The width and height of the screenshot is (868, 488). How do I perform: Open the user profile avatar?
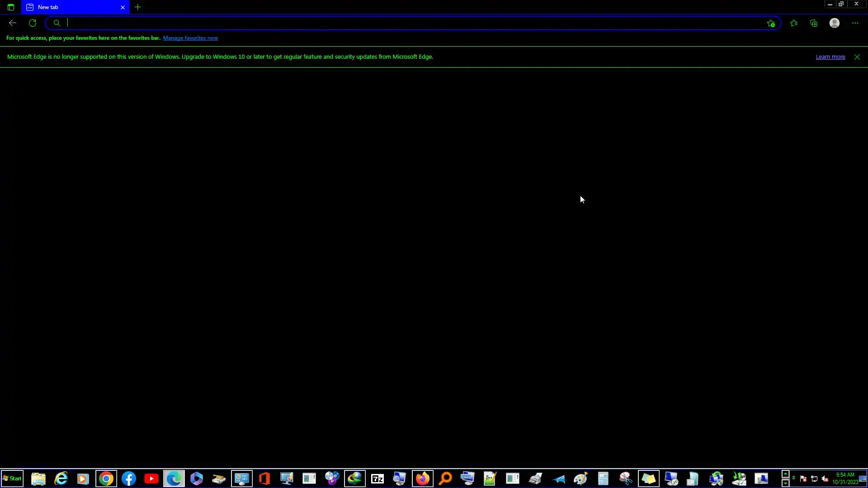pos(835,23)
